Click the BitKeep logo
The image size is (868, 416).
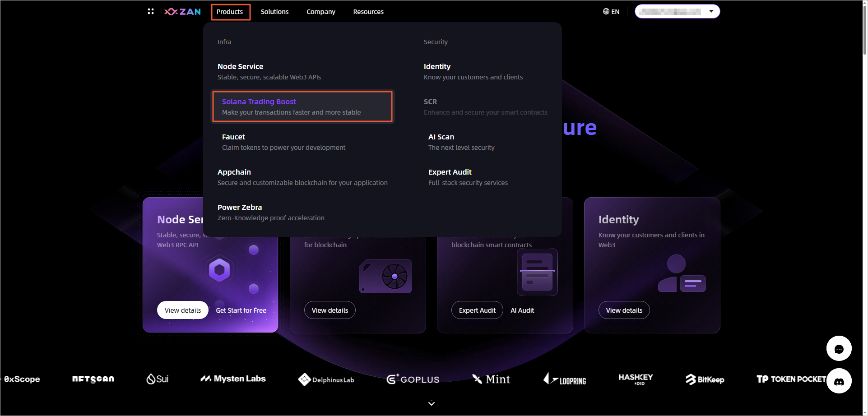point(705,379)
